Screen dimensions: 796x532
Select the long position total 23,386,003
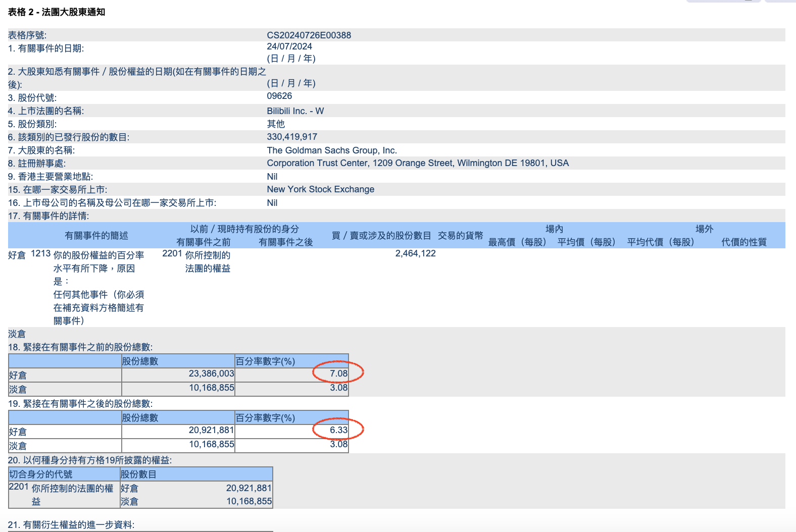(212, 374)
